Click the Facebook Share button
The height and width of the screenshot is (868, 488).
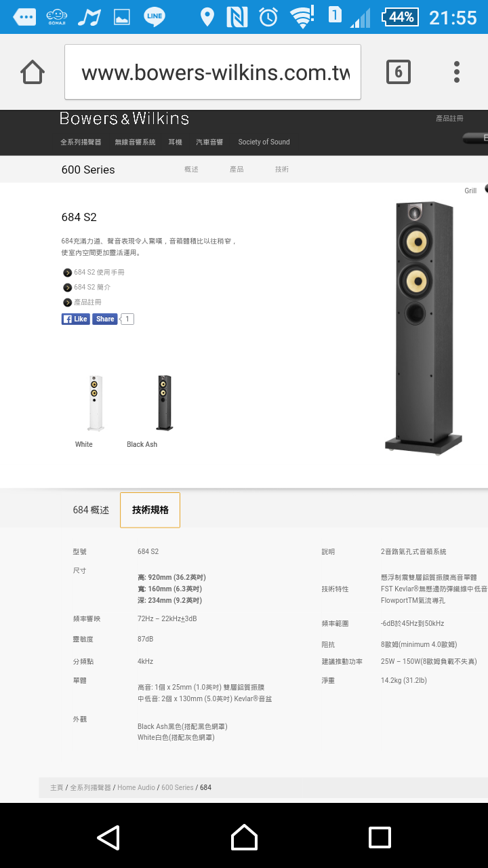pos(105,319)
